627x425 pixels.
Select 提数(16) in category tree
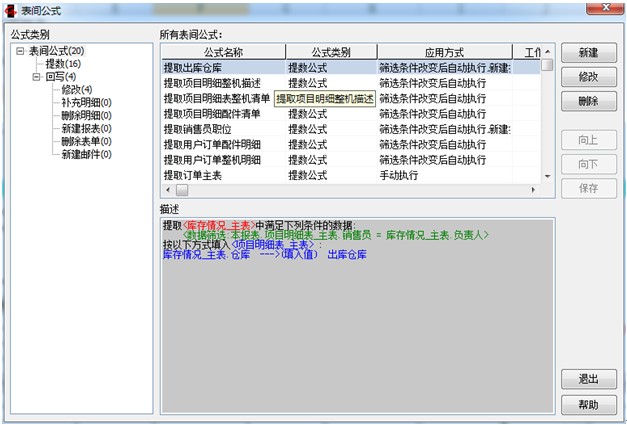point(63,64)
